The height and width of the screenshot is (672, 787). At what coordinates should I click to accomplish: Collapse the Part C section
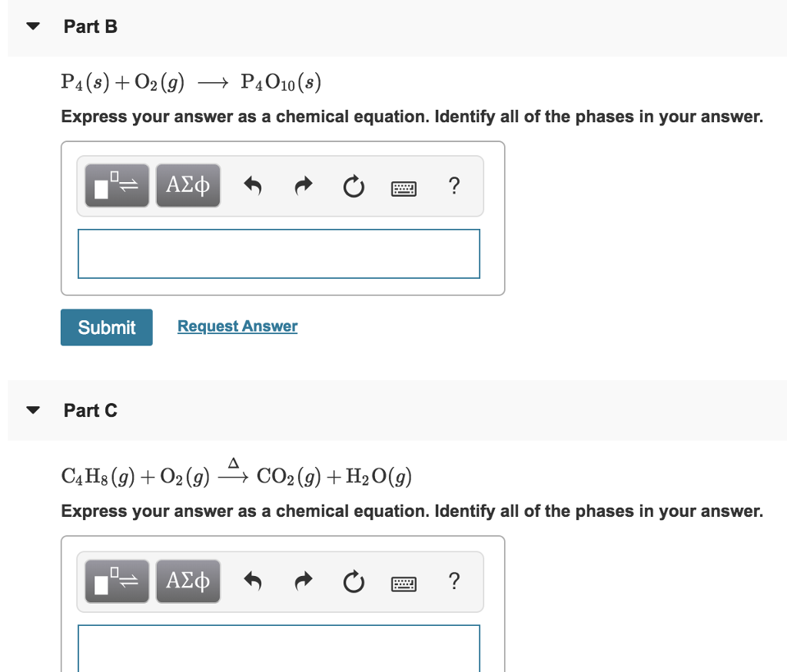click(32, 409)
